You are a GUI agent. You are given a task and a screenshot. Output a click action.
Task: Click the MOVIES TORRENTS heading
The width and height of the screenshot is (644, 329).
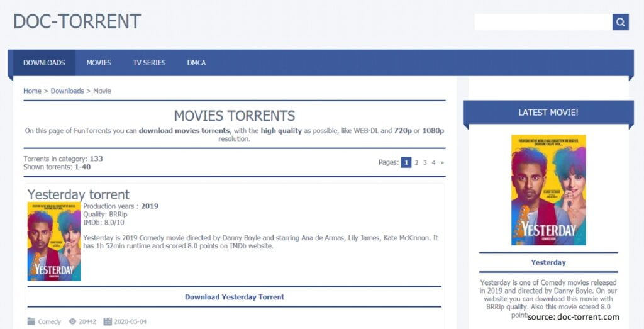pos(234,116)
